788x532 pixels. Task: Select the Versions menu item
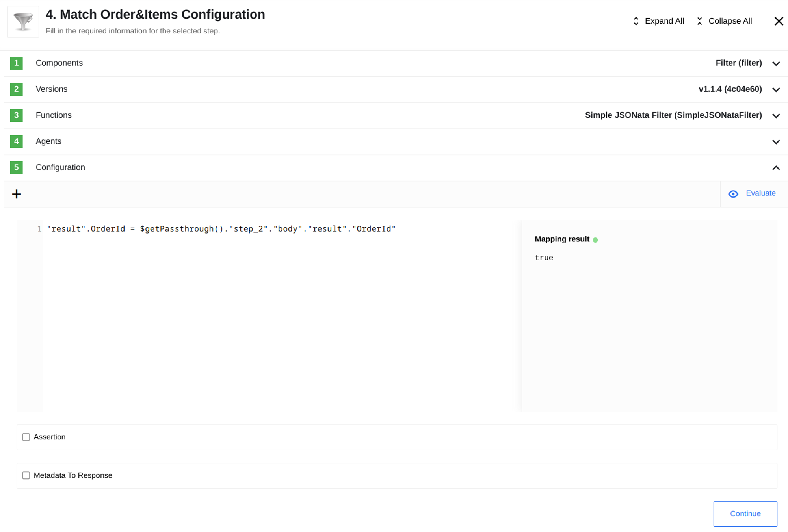tap(51, 89)
